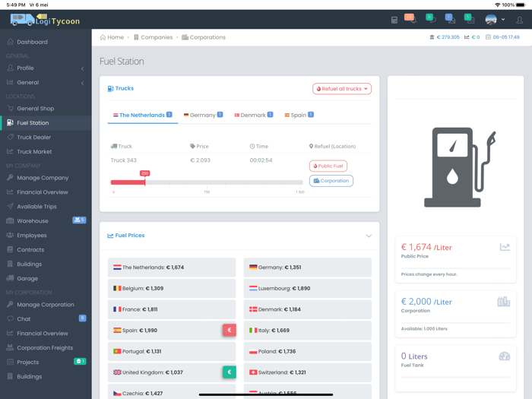Click Germany: € 1,351 price row
The image size is (532, 399).
tap(307, 268)
